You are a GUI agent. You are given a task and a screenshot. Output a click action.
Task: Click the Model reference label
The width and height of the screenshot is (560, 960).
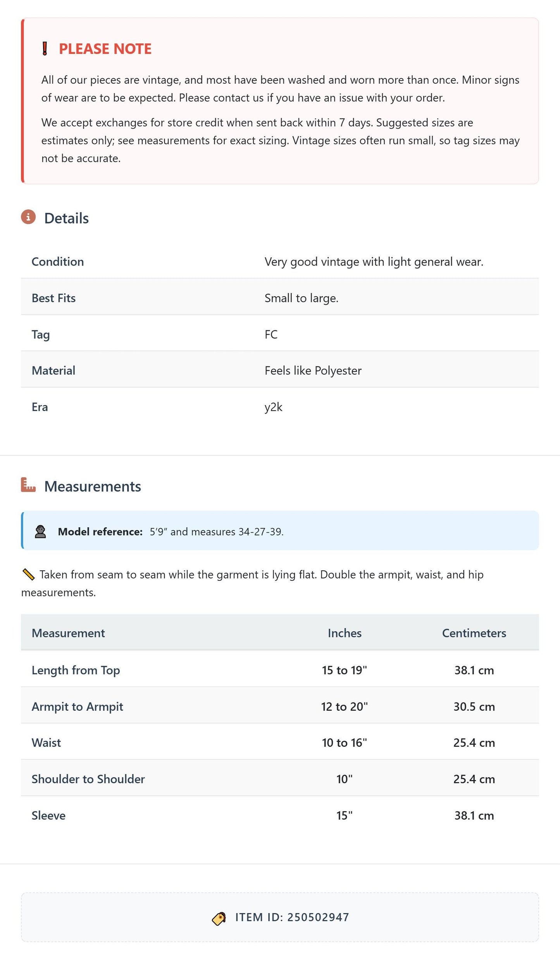coord(100,532)
